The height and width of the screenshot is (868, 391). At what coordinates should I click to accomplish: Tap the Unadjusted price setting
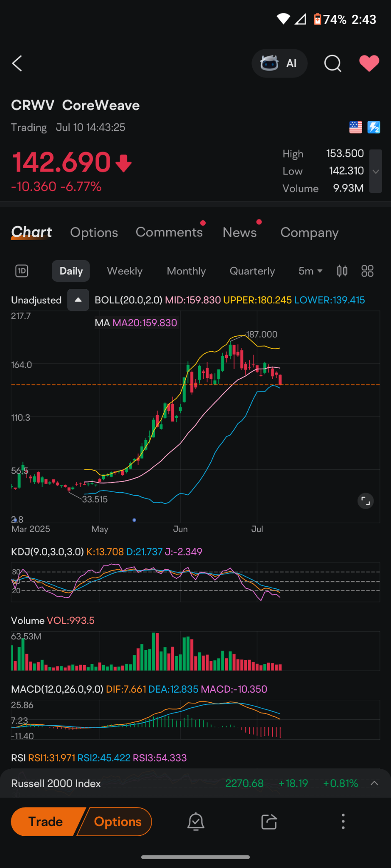click(x=36, y=300)
